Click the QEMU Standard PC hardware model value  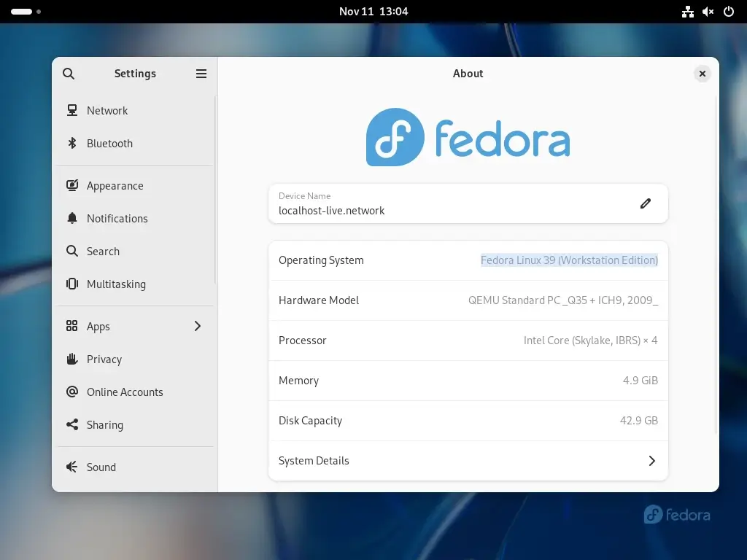tap(563, 300)
